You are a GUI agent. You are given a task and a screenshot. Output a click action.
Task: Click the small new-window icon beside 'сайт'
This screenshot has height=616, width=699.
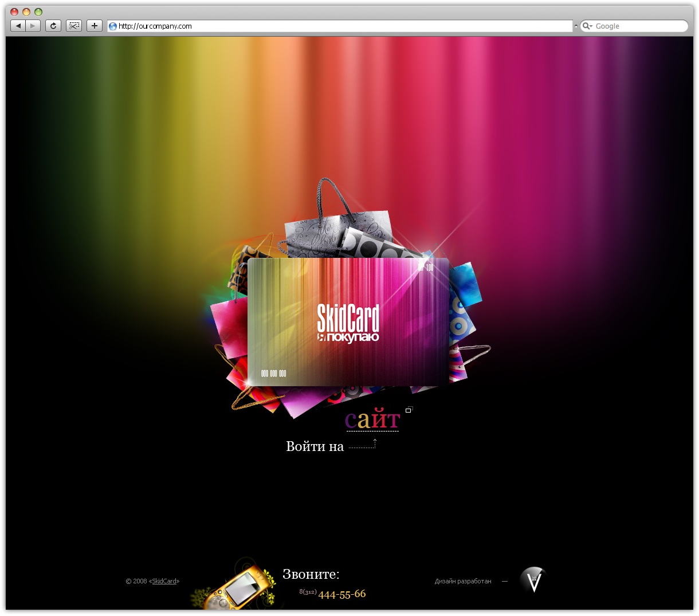coord(409,410)
